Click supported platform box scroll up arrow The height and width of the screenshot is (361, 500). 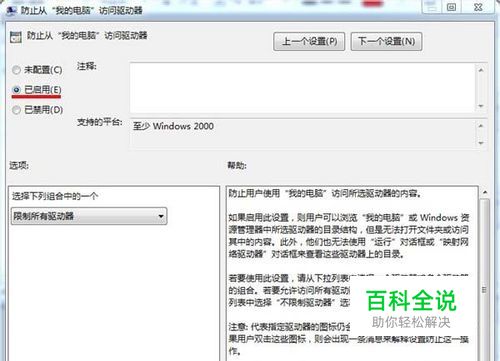pos(481,126)
